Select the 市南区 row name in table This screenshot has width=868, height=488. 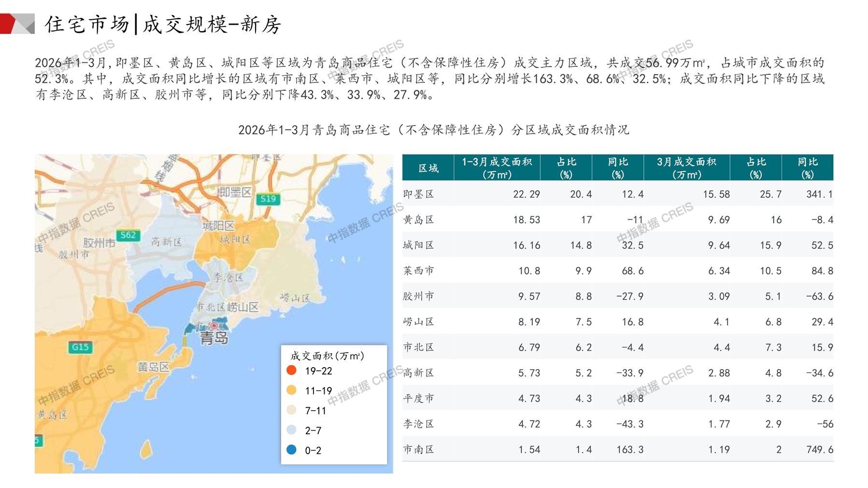(419, 449)
